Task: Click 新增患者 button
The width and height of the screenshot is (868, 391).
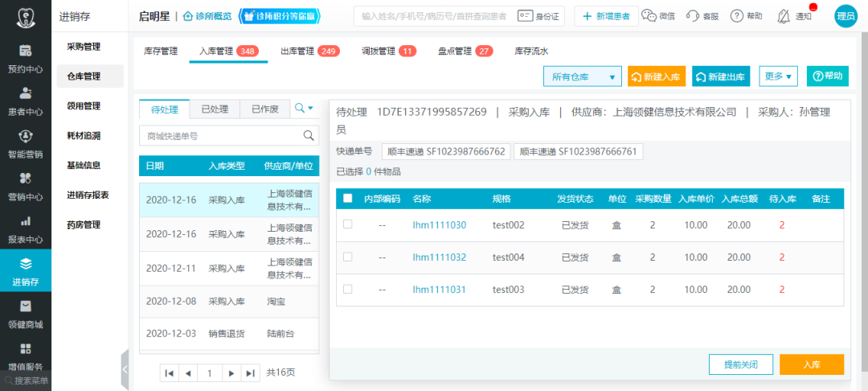Action: [x=606, y=16]
